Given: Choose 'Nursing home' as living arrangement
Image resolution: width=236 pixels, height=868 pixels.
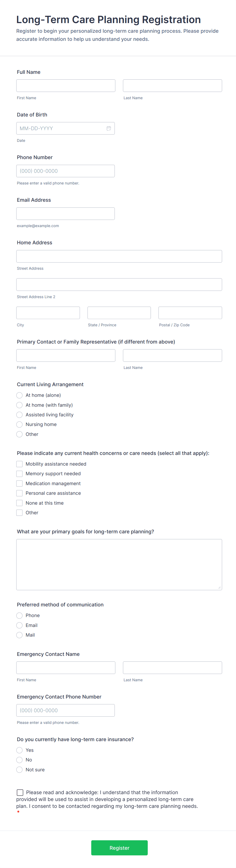Looking at the screenshot, I should click(19, 424).
